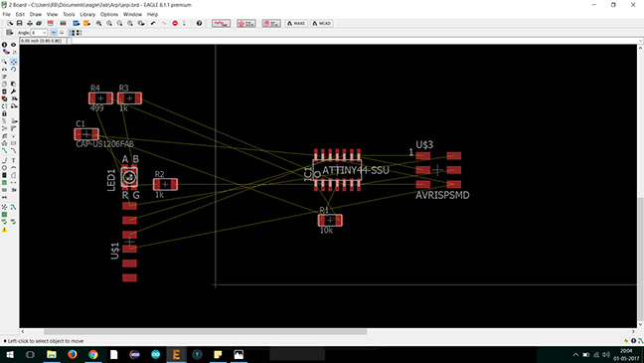Select the Circle draw tool

click(x=4, y=168)
